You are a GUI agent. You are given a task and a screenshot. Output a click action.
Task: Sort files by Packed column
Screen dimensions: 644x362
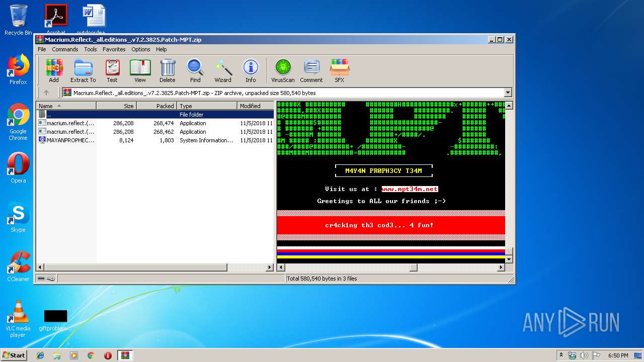pos(156,106)
